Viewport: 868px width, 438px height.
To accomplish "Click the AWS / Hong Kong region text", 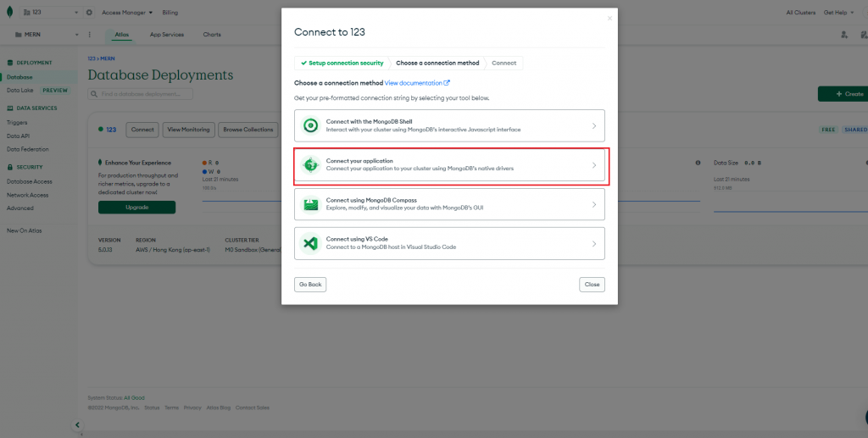I will tap(173, 249).
